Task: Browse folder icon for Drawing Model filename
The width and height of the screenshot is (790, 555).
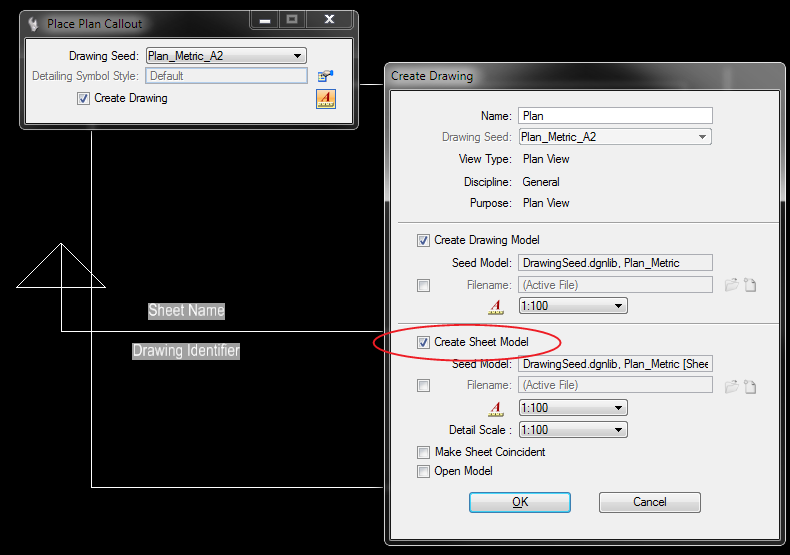Action: click(x=732, y=285)
